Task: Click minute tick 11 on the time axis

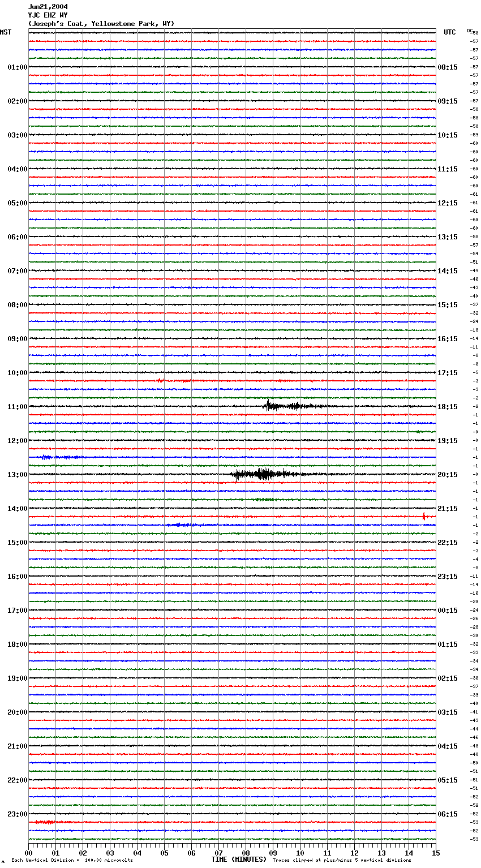Action: [327, 853]
